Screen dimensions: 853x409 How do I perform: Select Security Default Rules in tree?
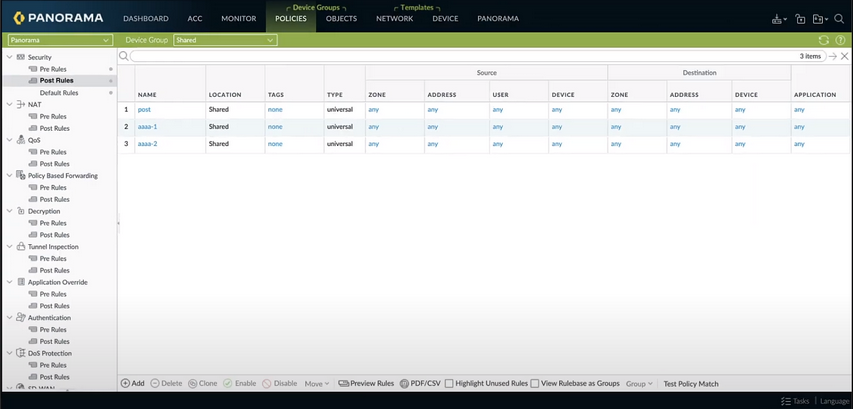[x=59, y=93]
